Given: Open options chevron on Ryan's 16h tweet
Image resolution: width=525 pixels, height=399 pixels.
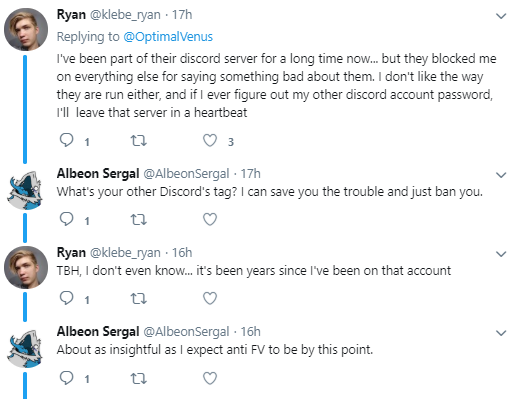Looking at the screenshot, I should point(501,254).
